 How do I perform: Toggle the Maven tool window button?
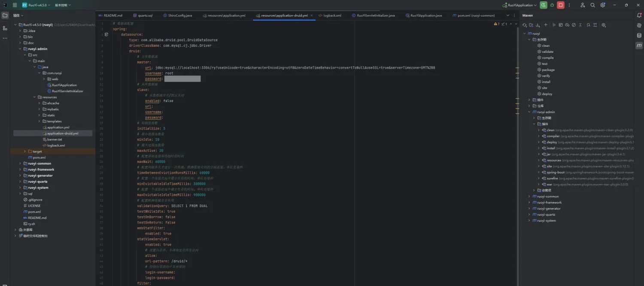639,45
